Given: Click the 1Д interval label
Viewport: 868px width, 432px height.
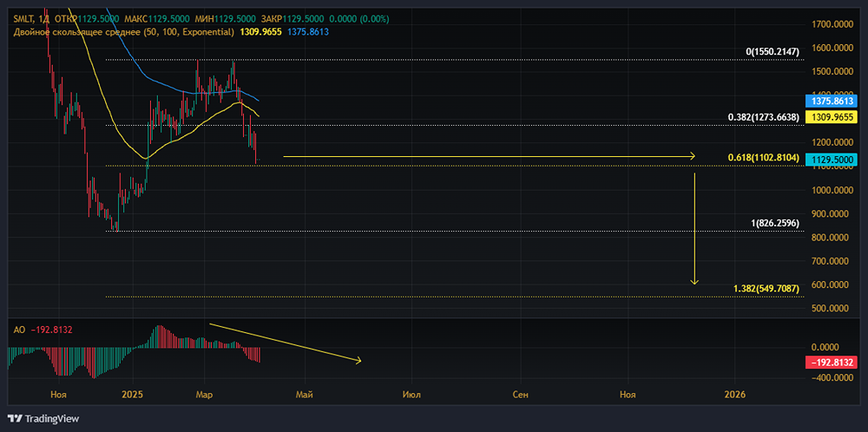Looking at the screenshot, I should click(45, 19).
